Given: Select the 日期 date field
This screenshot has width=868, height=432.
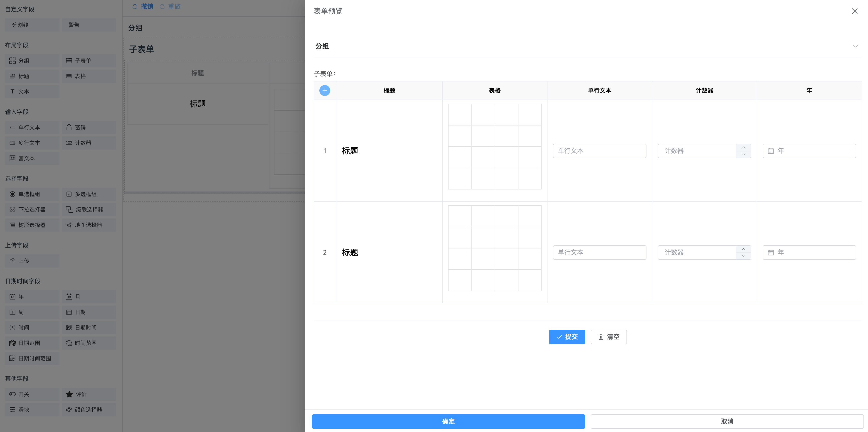Looking at the screenshot, I should (x=89, y=312).
